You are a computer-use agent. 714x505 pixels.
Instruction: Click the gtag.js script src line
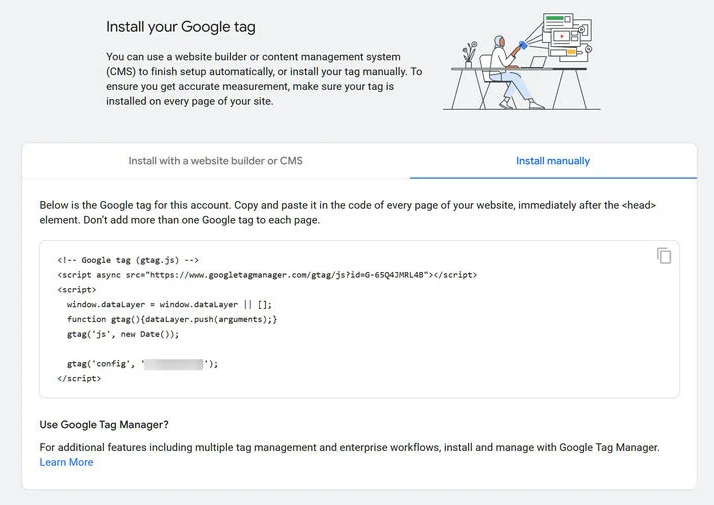[267, 275]
